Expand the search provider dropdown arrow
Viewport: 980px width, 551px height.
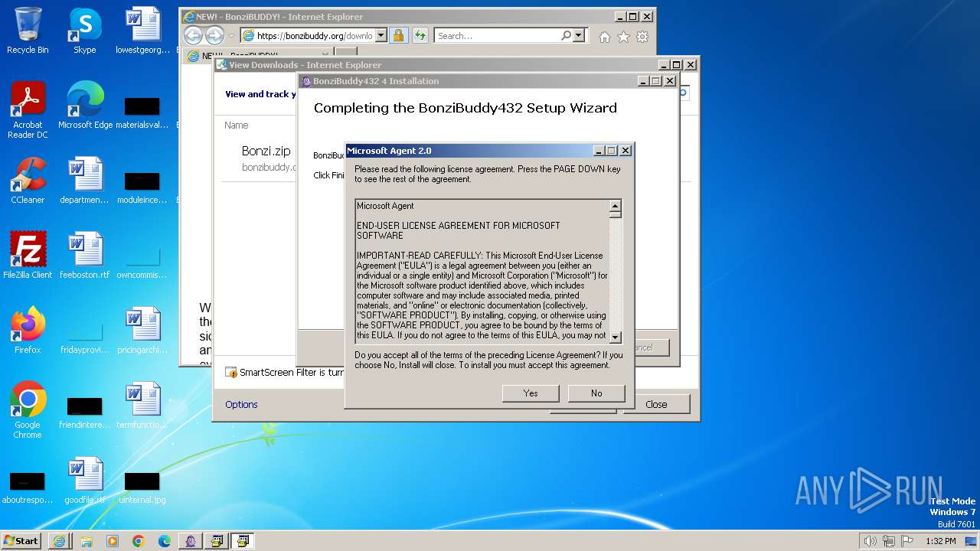[x=578, y=35]
